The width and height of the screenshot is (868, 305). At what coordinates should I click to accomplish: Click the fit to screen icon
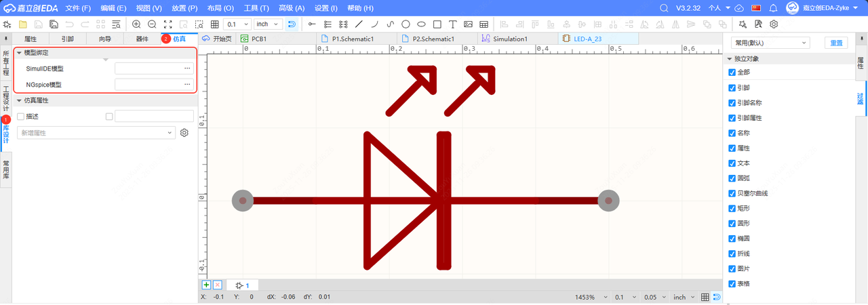[x=167, y=24]
